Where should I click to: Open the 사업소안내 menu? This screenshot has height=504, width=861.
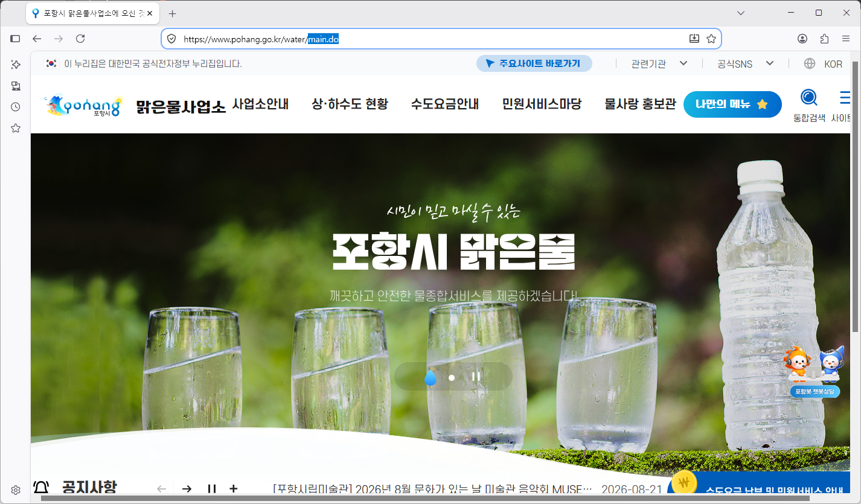click(x=260, y=104)
